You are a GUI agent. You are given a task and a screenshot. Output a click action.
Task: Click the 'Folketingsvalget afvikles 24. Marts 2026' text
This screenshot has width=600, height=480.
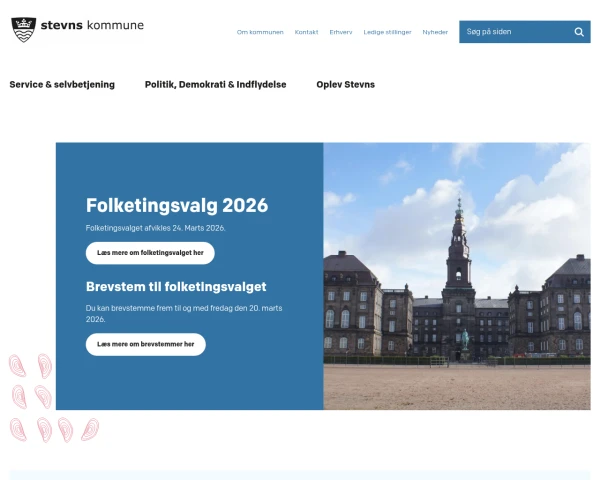[156, 228]
